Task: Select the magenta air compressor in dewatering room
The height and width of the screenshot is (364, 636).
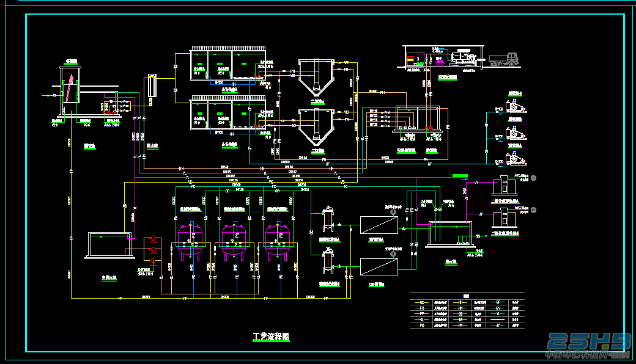Action: pos(440,62)
